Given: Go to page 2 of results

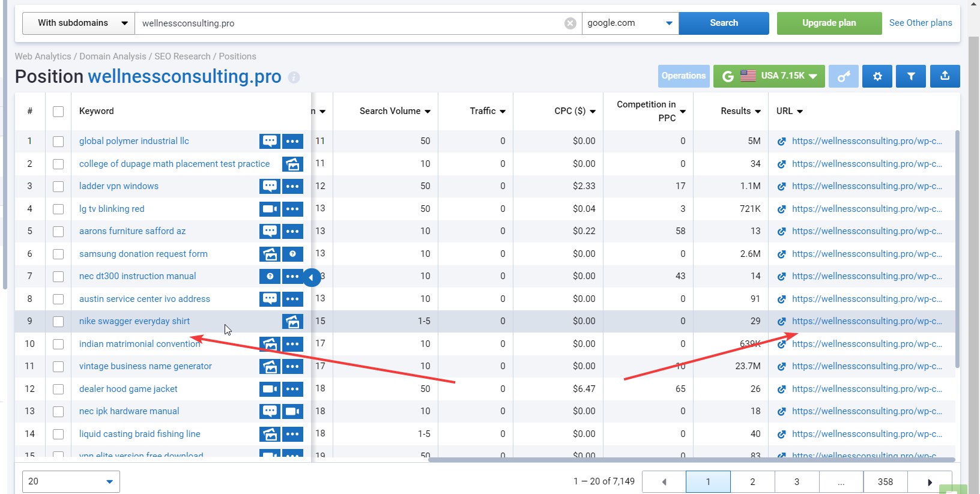Looking at the screenshot, I should [752, 481].
